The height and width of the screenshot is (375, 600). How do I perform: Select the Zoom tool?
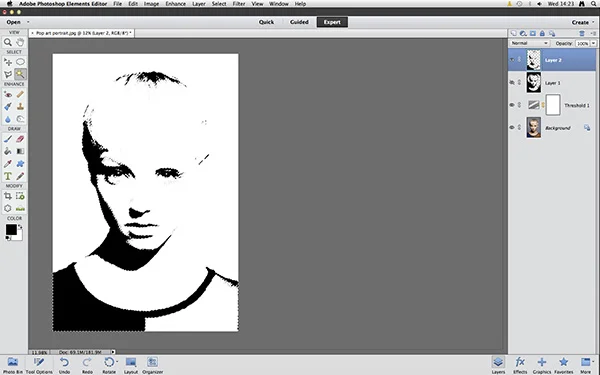click(x=8, y=42)
